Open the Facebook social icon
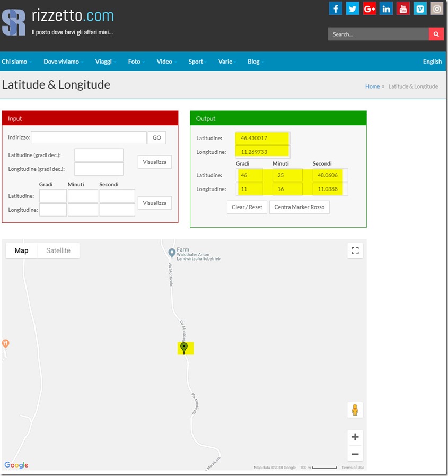The width and height of the screenshot is (448, 476). coord(336,8)
